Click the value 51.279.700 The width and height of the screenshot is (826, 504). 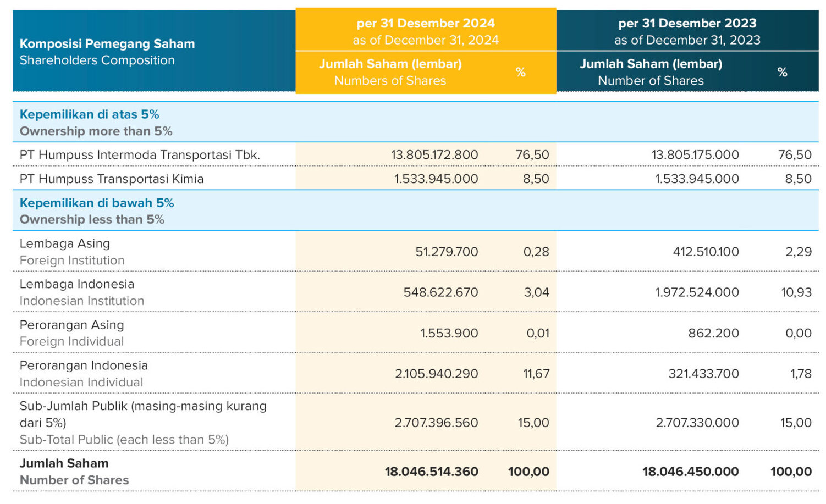tap(447, 252)
